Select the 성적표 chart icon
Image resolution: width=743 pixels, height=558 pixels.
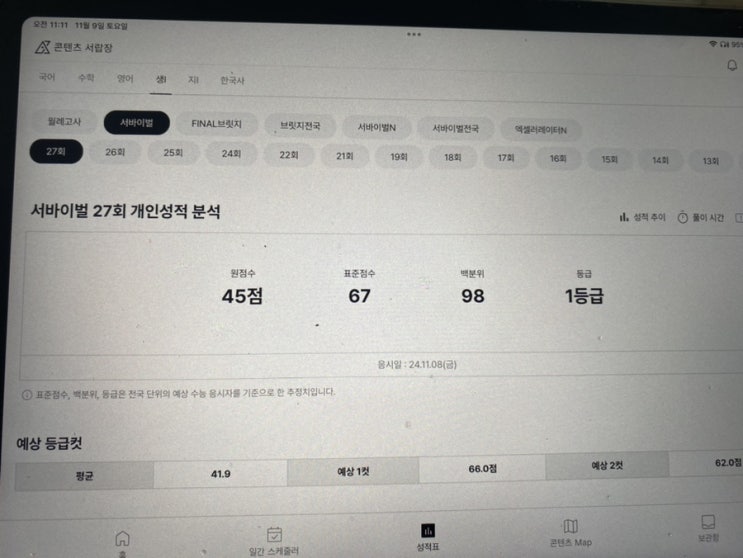point(428,531)
